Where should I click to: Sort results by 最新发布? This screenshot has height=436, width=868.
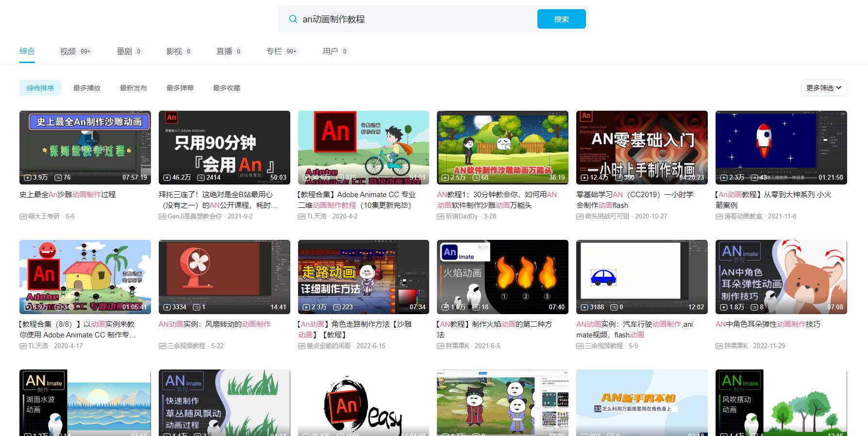[x=134, y=88]
